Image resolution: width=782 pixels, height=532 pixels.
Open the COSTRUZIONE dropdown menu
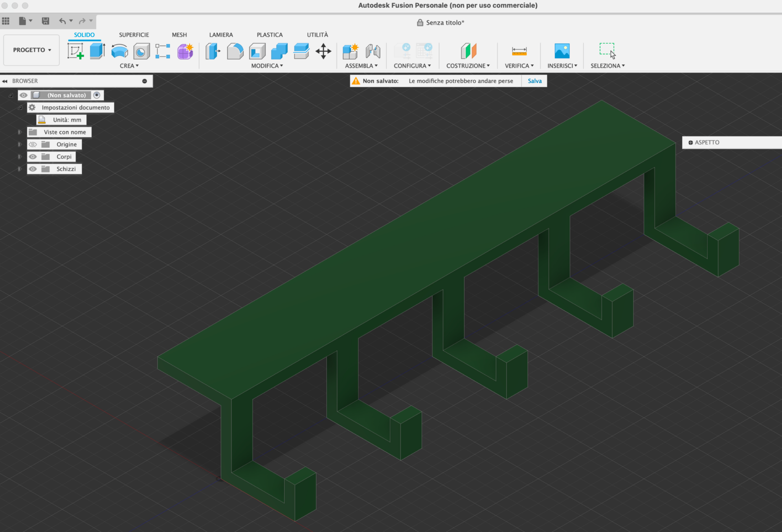point(468,66)
